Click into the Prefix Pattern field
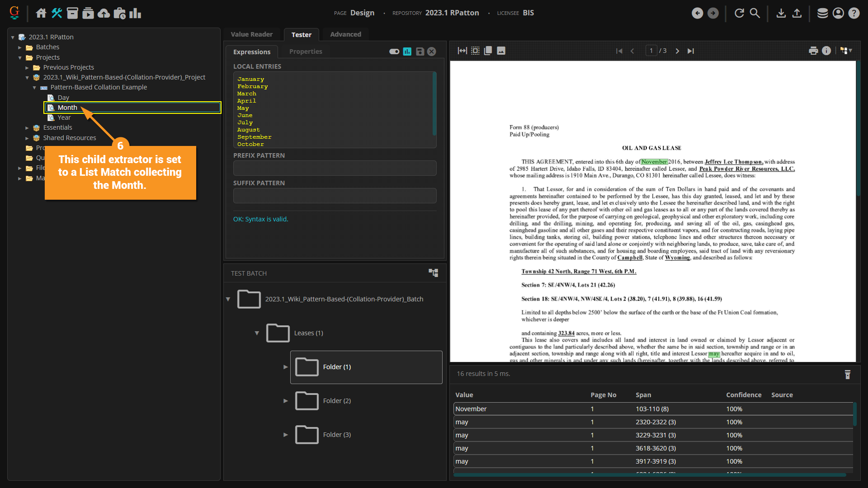 [335, 168]
